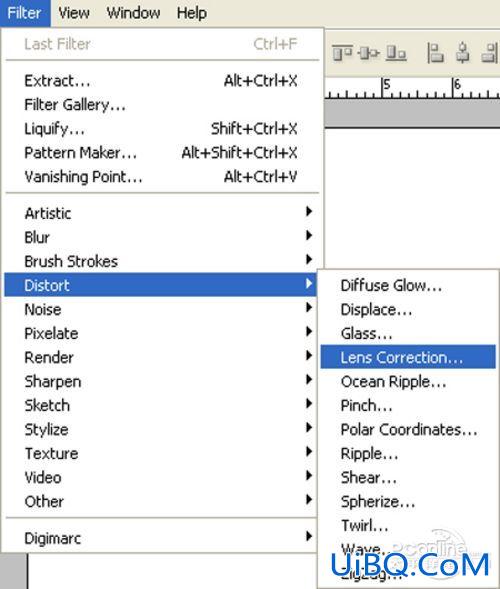Click the horizontal ruler at mark 5
Screen dimensions: 500x589
coord(384,89)
